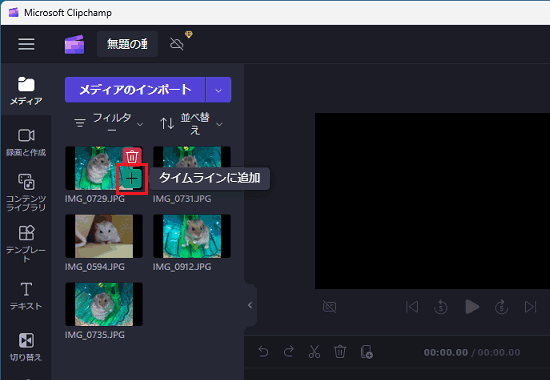Click the IMG_0735.JPG file name
This screenshot has height=380, width=550.
click(95, 335)
